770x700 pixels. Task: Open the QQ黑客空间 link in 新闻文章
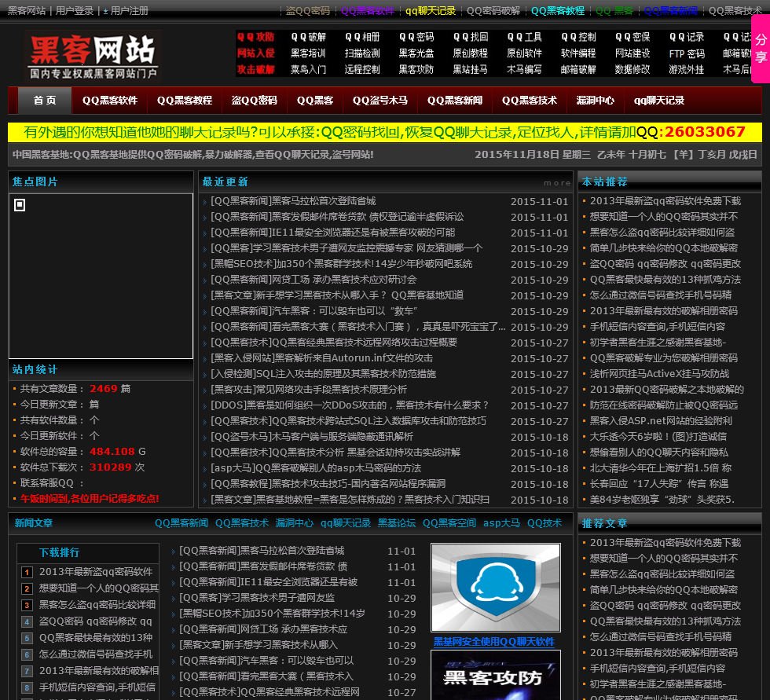coord(449,522)
